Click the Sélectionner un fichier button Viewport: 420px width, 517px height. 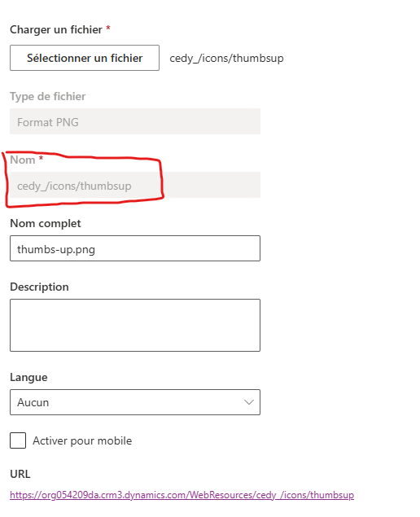pos(85,58)
